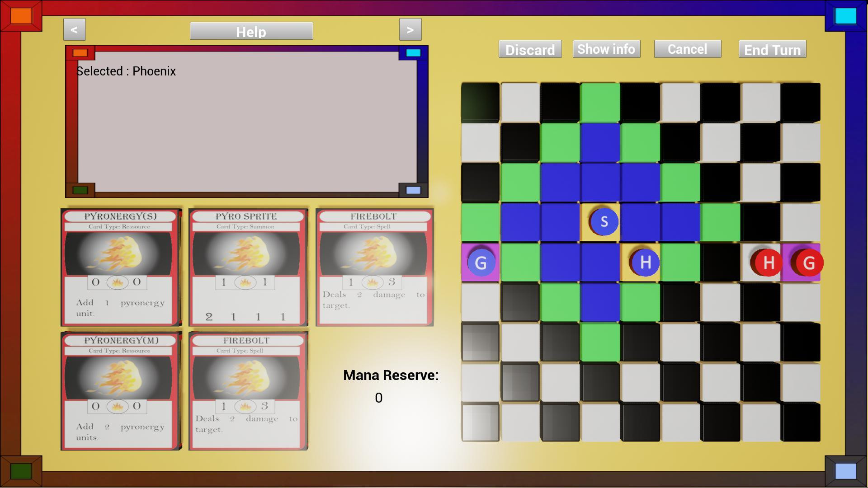Show info for the selection
This screenshot has width=868, height=488.
click(x=606, y=49)
